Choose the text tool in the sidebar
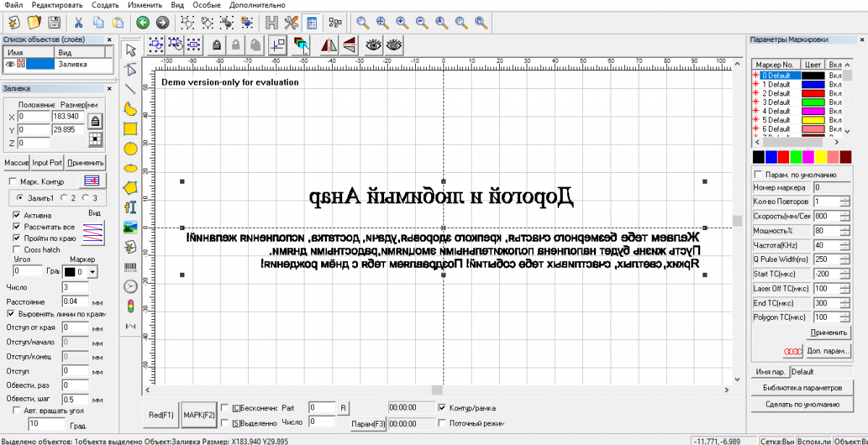 coord(130,207)
